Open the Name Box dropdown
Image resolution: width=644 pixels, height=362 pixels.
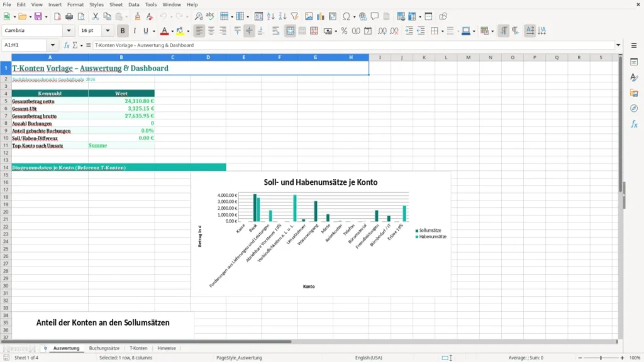click(x=53, y=45)
